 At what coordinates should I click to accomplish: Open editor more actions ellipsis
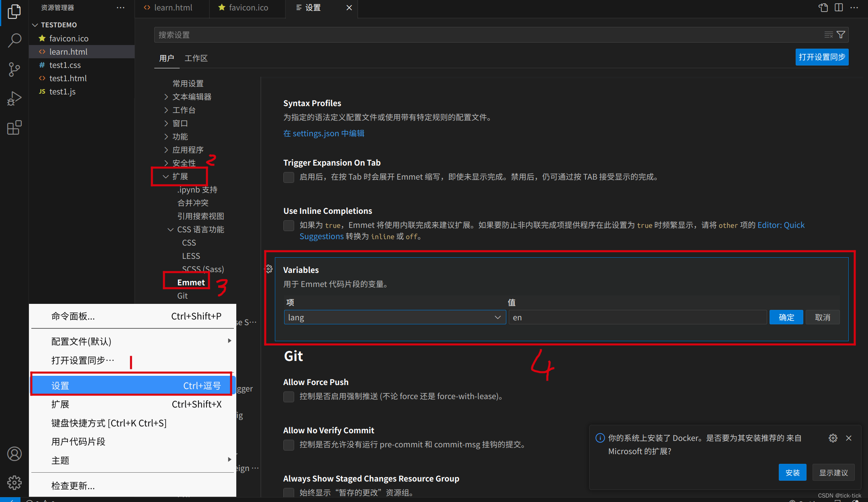click(x=854, y=8)
